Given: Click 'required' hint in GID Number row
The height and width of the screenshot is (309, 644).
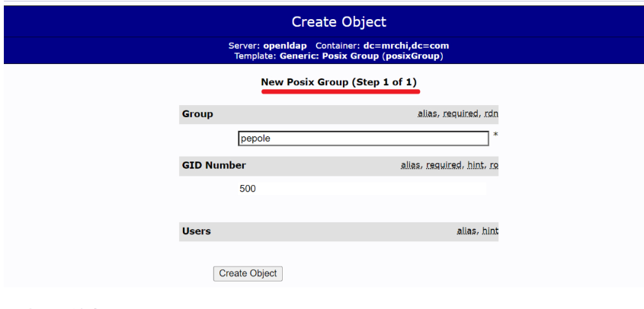Looking at the screenshot, I should click(x=446, y=165).
